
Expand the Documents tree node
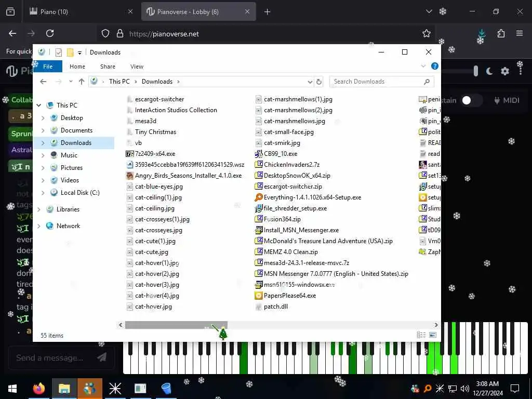point(43,130)
